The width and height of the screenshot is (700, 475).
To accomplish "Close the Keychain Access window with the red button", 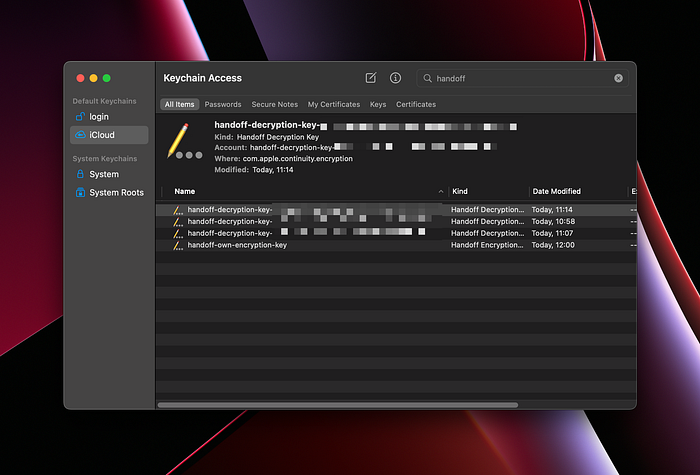I will [x=80, y=78].
